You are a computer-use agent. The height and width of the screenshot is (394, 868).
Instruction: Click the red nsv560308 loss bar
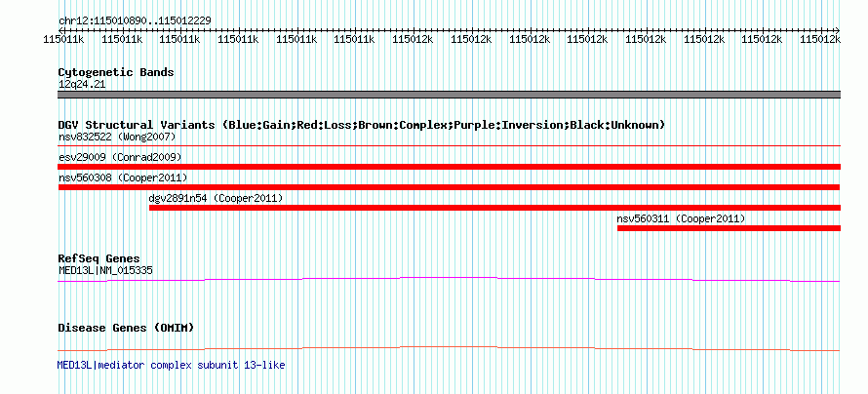pos(449,187)
